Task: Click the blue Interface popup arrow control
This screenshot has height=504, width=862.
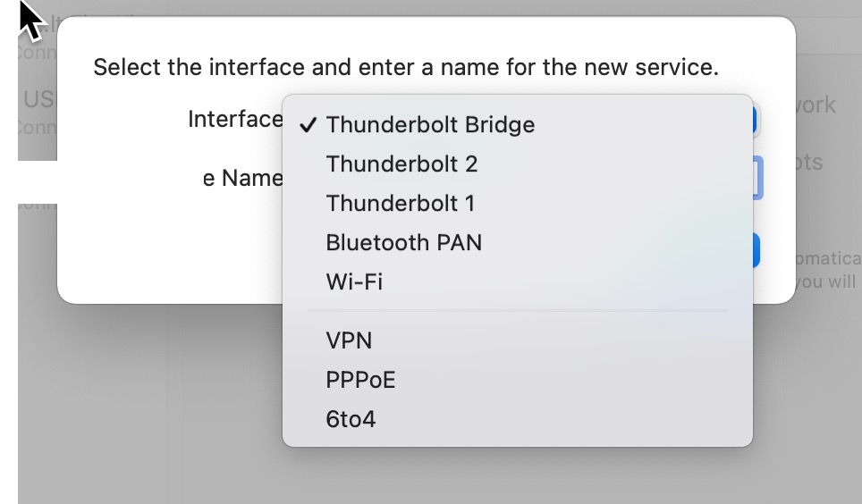Action: click(756, 121)
